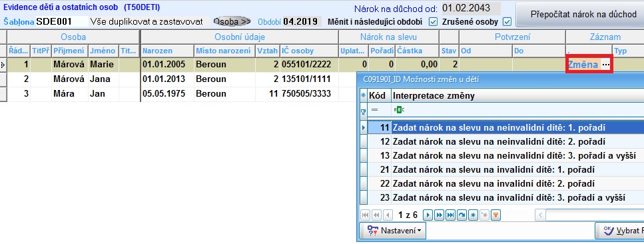Screen dimensions: 644x244
Task: Click the Místo narození column header
Action: coord(224,51)
